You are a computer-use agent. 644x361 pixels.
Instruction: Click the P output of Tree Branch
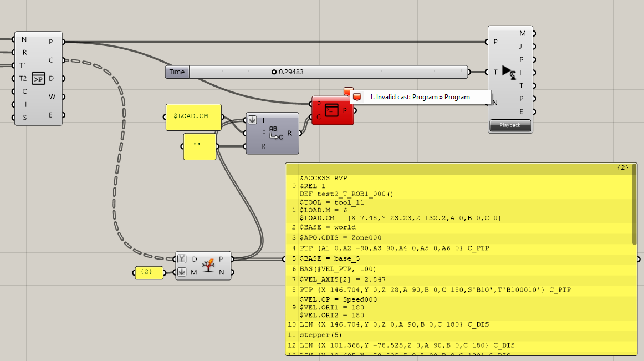click(221, 259)
